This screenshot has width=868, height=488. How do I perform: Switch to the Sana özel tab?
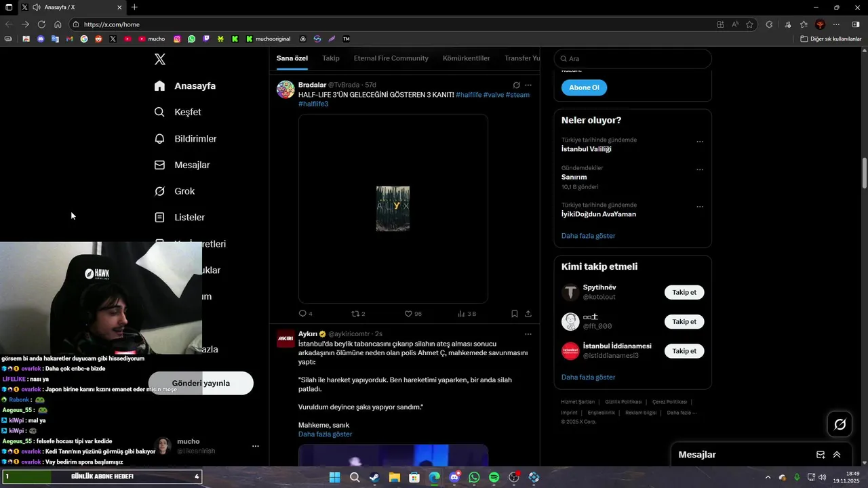[x=292, y=58]
